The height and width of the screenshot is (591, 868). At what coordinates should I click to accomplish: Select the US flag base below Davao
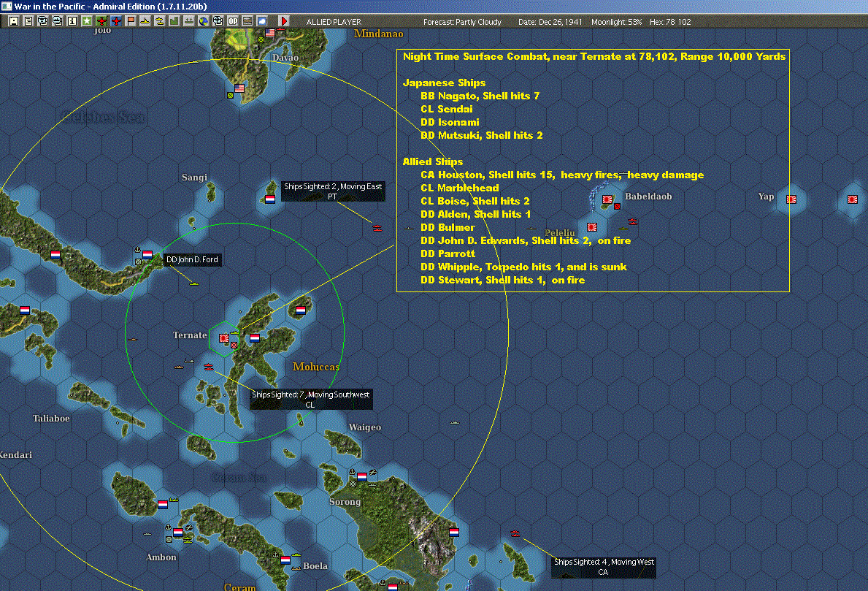[239, 88]
